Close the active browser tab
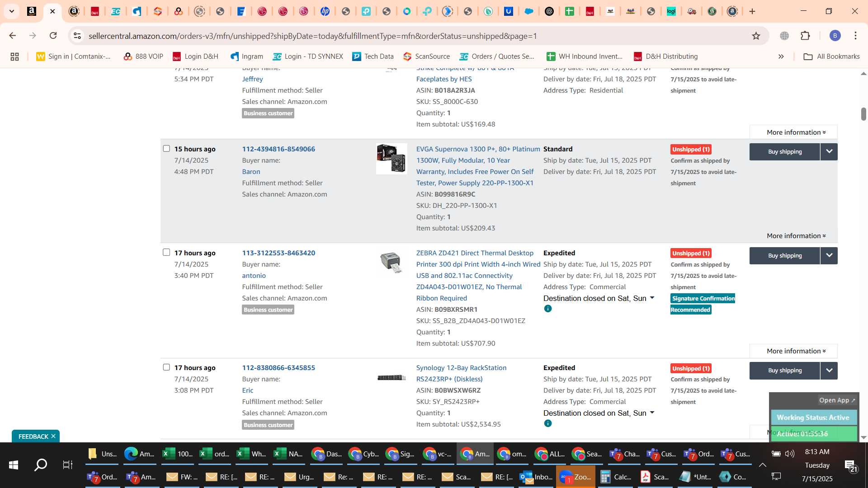The height and width of the screenshot is (488, 868). pos(52,11)
